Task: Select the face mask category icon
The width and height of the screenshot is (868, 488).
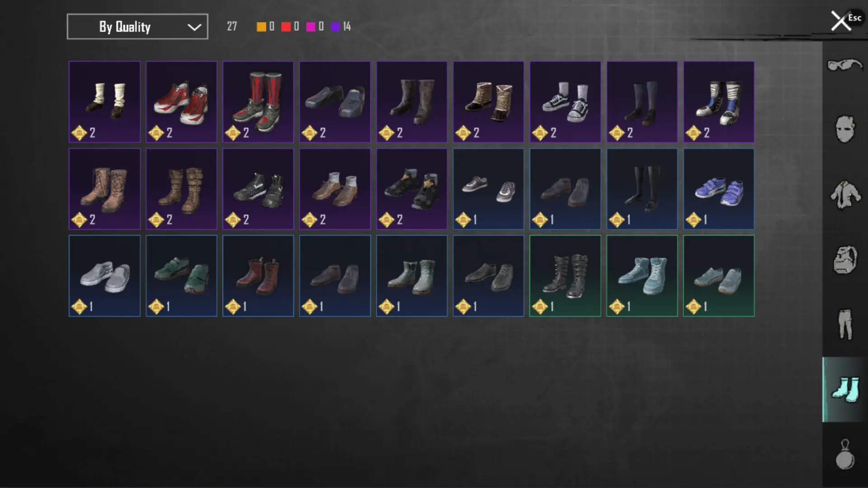Action: 844,129
